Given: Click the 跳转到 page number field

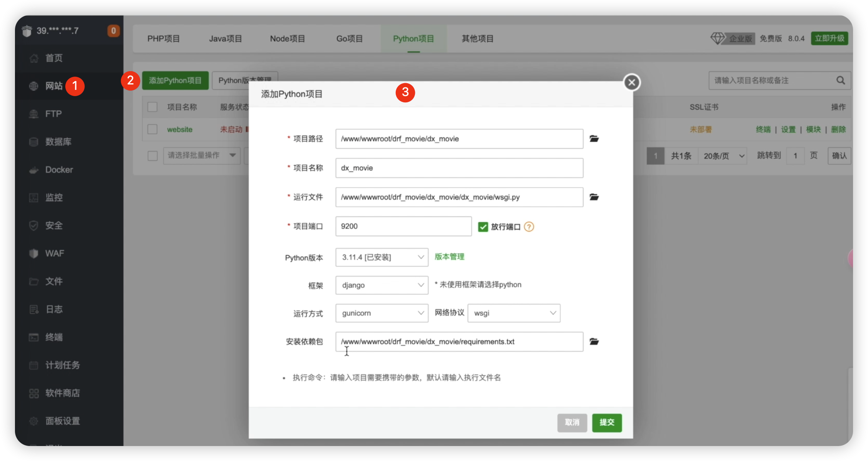Looking at the screenshot, I should click(795, 156).
